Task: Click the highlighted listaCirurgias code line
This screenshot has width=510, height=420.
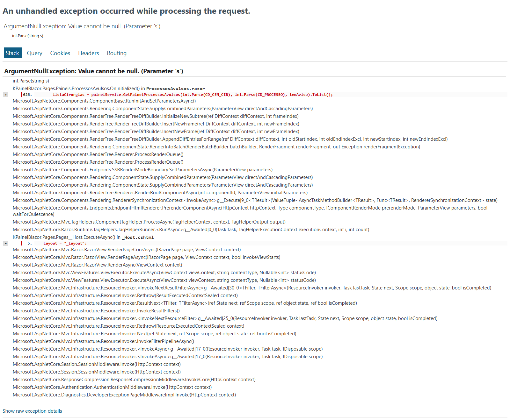Action: tap(193, 95)
